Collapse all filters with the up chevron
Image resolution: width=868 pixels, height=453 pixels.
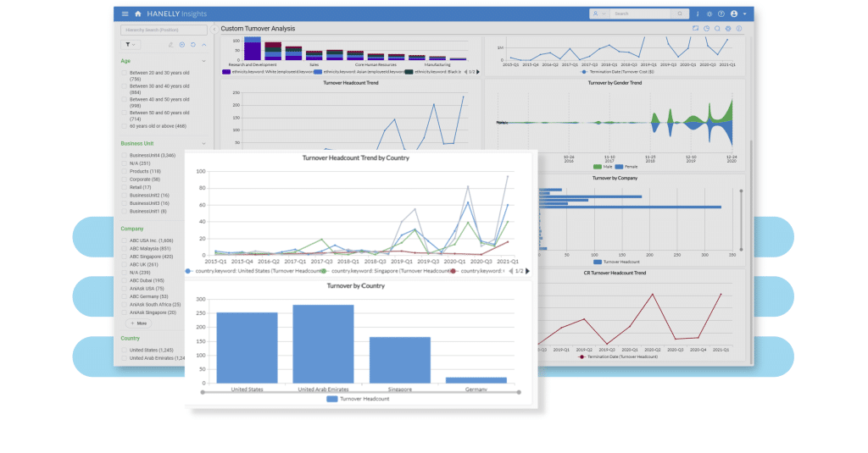(x=203, y=45)
